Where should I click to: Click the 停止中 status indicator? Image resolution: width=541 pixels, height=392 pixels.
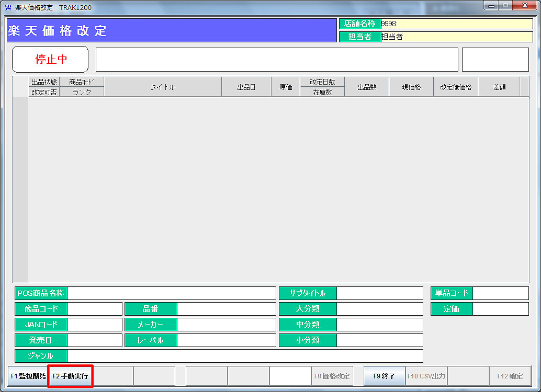(x=51, y=59)
